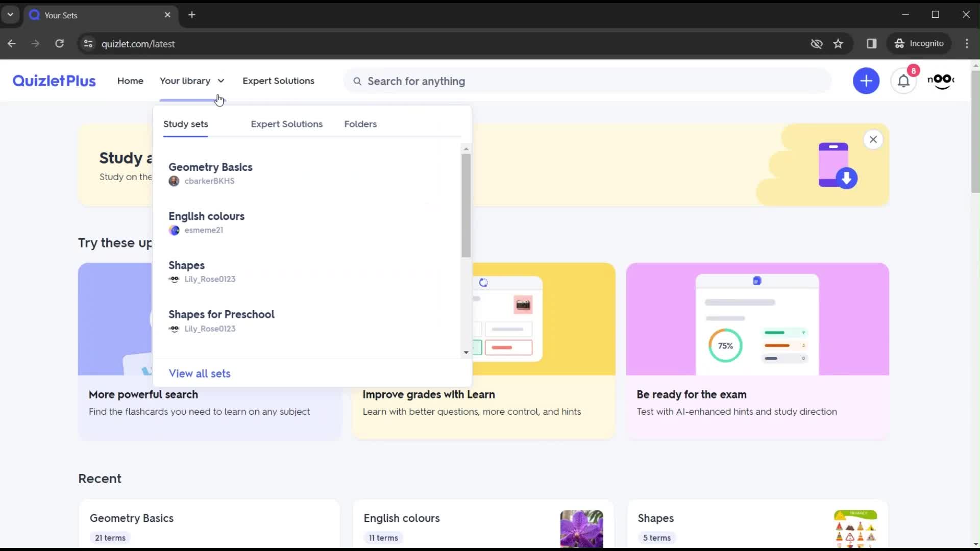The height and width of the screenshot is (551, 980).
Task: Click the library list scroll-down arrow
Action: click(x=465, y=353)
